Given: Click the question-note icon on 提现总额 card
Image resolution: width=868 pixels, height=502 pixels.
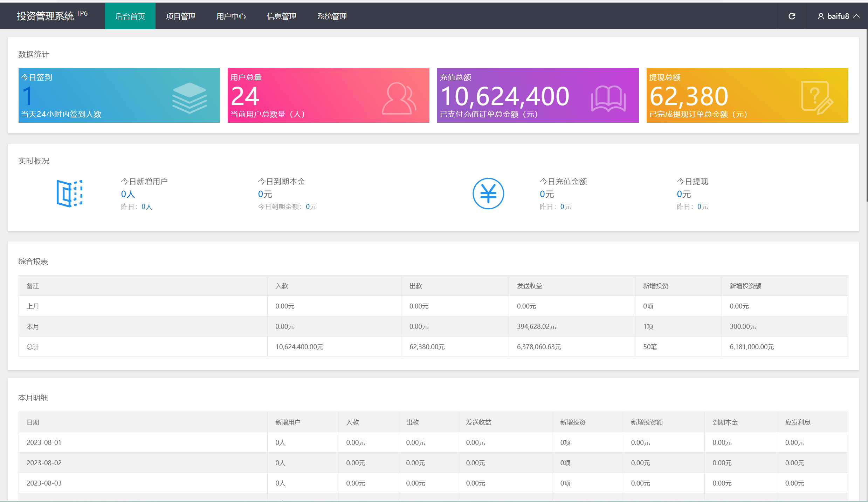Looking at the screenshot, I should pos(817,98).
